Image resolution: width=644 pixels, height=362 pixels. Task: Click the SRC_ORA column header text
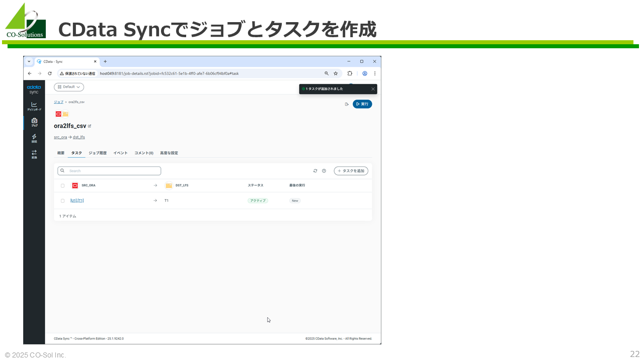[x=89, y=186]
